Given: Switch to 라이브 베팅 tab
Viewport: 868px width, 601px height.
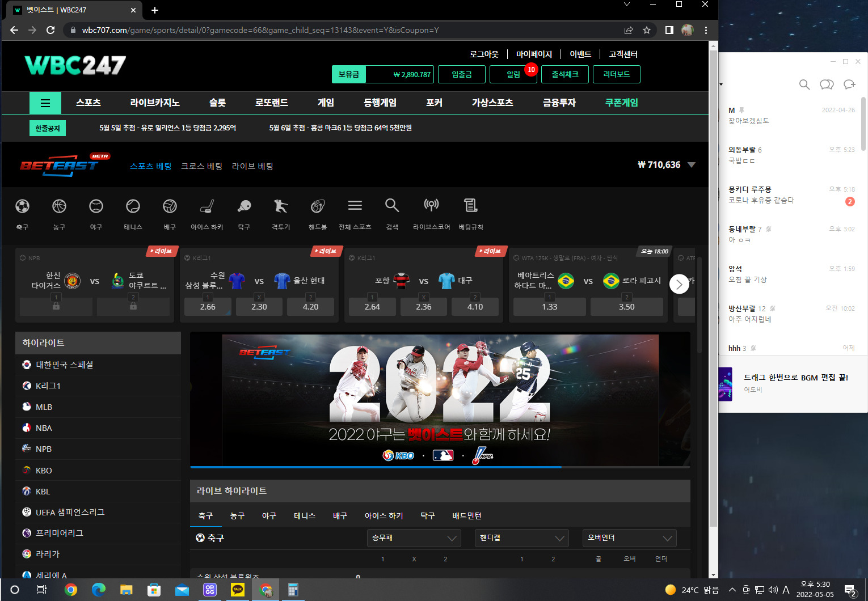Looking at the screenshot, I should 252,166.
